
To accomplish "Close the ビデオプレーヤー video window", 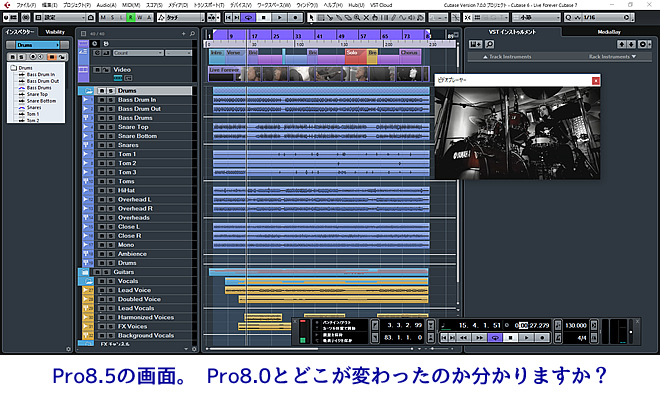I will click(x=596, y=81).
